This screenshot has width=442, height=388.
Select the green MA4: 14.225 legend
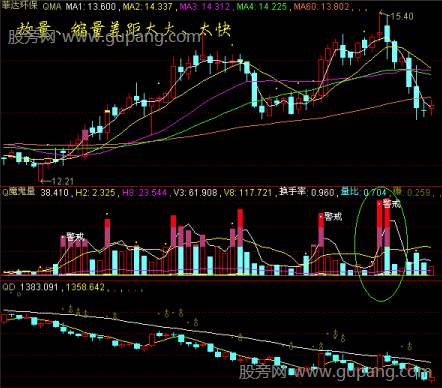[262, 7]
